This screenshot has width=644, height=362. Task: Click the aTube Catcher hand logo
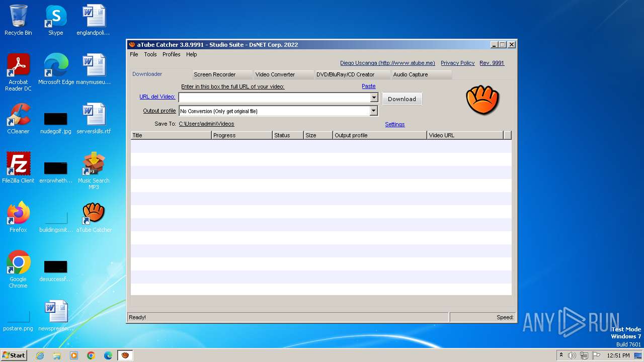[482, 100]
